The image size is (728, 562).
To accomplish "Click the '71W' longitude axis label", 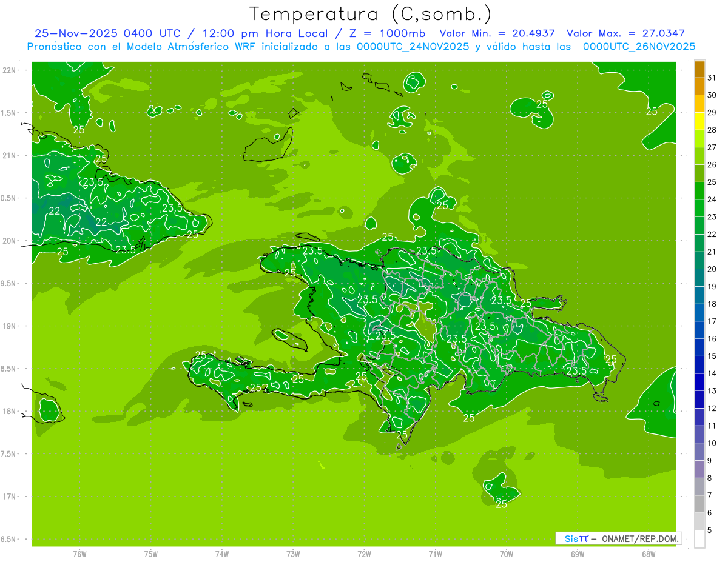I will [x=435, y=554].
